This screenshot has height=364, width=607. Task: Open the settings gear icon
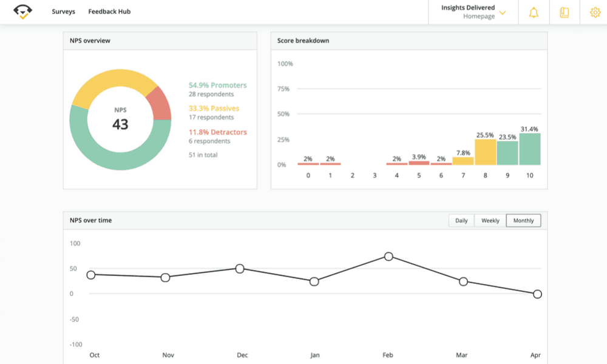pos(594,12)
